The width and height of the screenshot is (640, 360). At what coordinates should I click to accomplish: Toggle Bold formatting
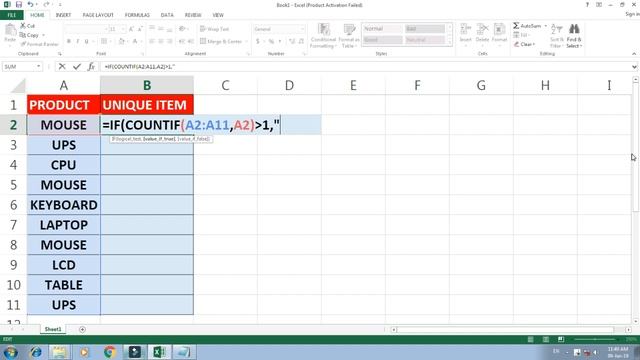69,41
